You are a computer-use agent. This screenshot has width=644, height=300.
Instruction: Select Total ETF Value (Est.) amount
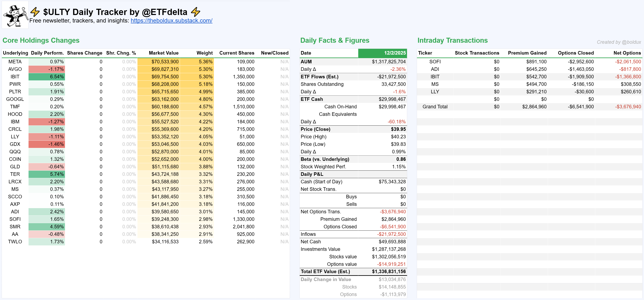(388, 271)
